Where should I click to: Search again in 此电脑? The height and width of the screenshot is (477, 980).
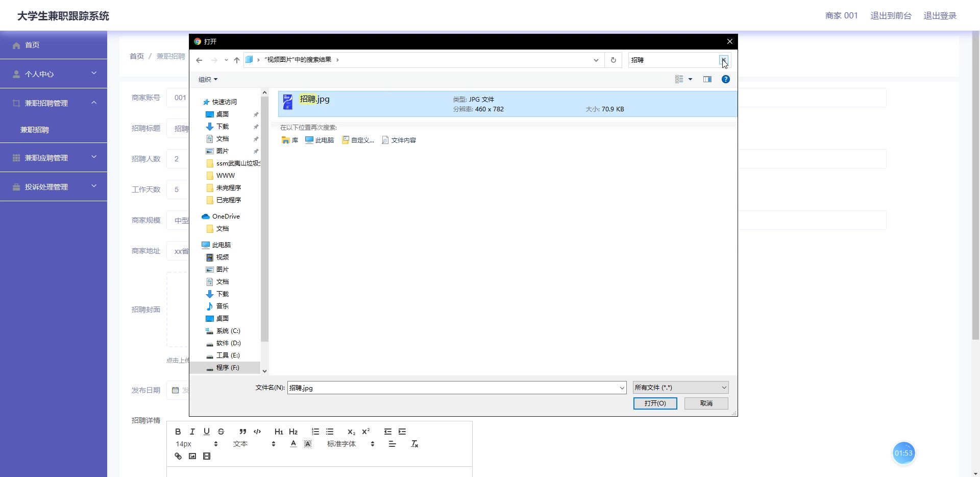320,140
